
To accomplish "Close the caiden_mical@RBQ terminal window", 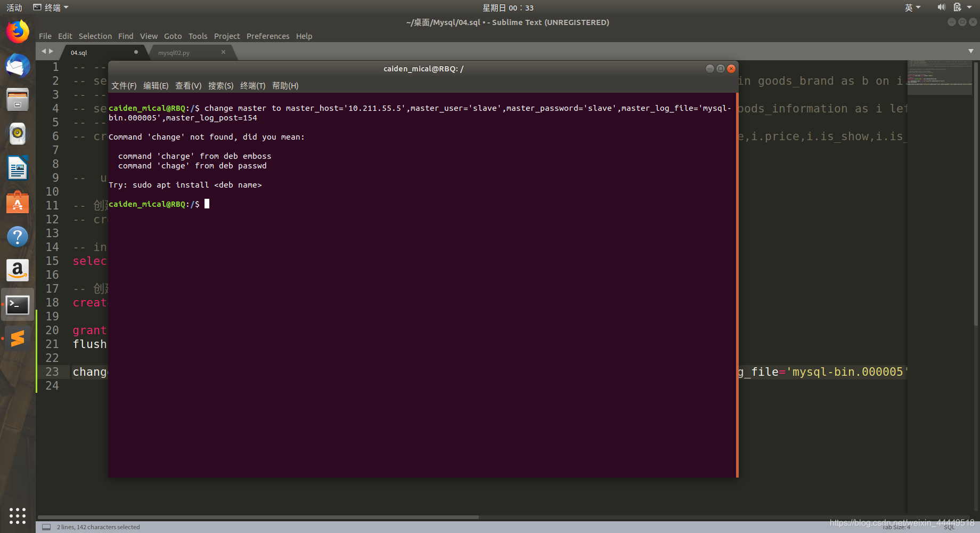I will [x=731, y=69].
